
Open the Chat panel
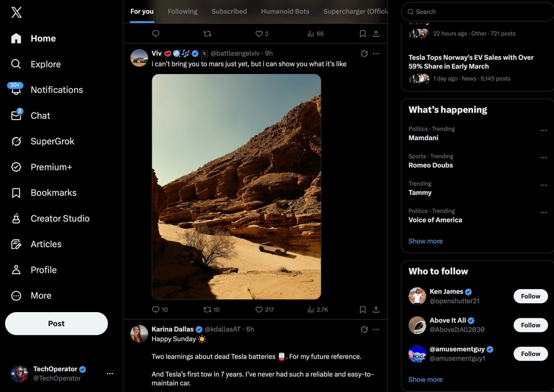tap(40, 115)
